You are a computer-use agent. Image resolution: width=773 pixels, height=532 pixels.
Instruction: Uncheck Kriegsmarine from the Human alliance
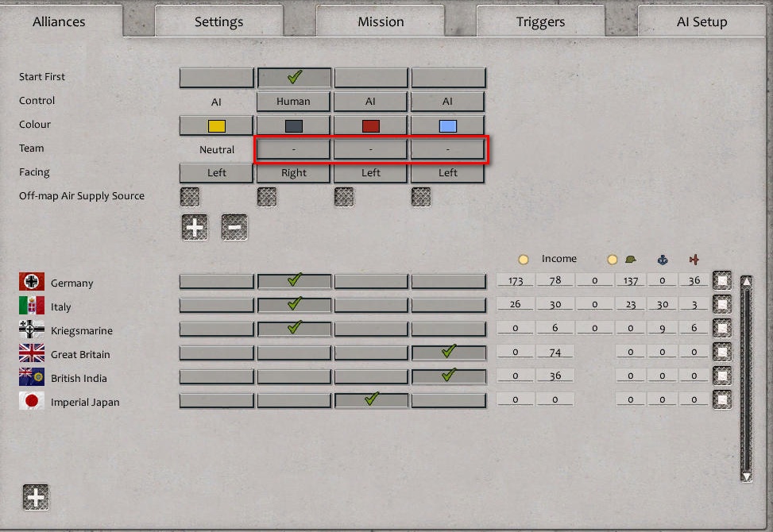click(x=294, y=329)
